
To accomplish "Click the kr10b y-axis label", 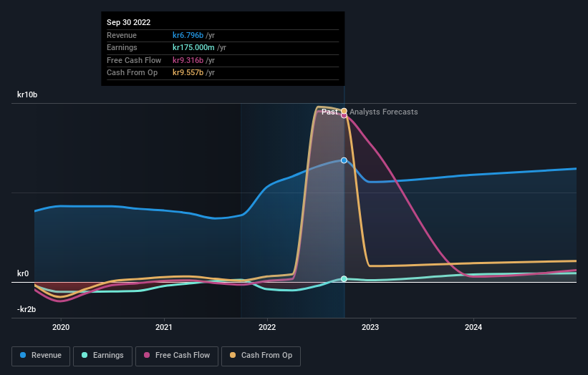I will pos(27,94).
